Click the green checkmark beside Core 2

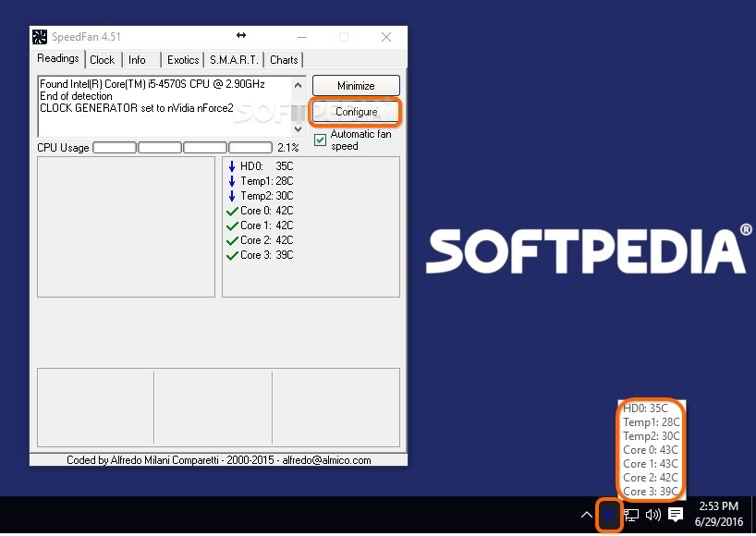coord(234,240)
